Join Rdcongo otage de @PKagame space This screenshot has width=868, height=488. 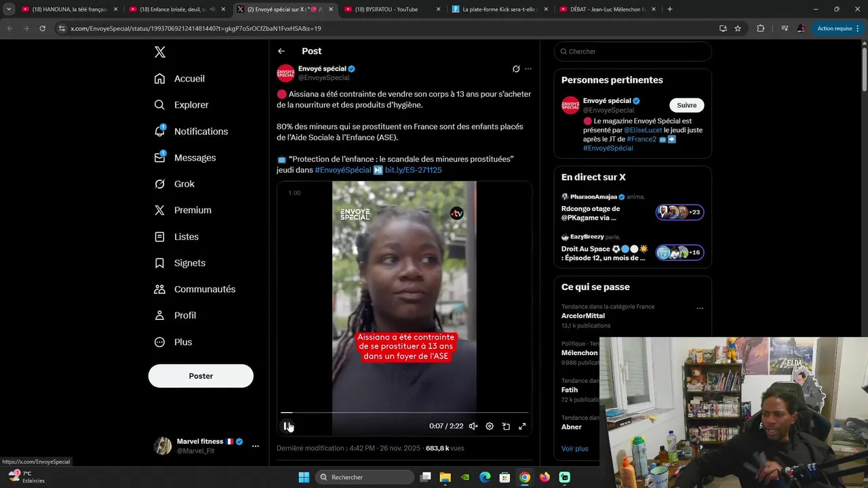pos(632,207)
